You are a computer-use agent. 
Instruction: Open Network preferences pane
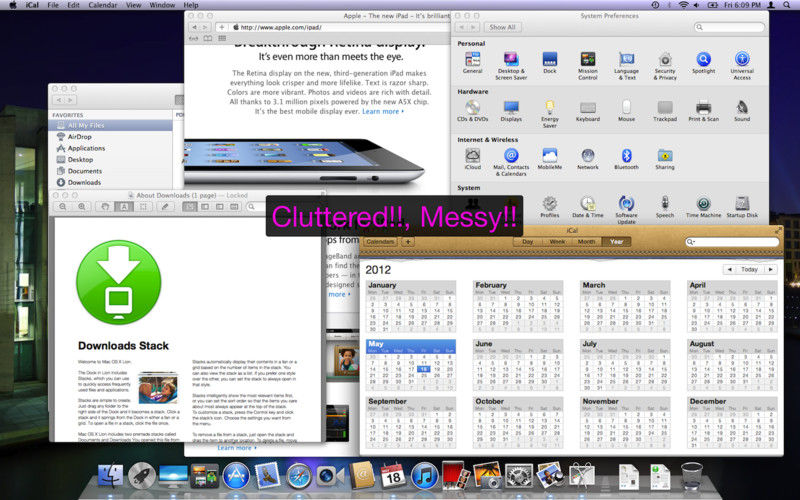588,159
